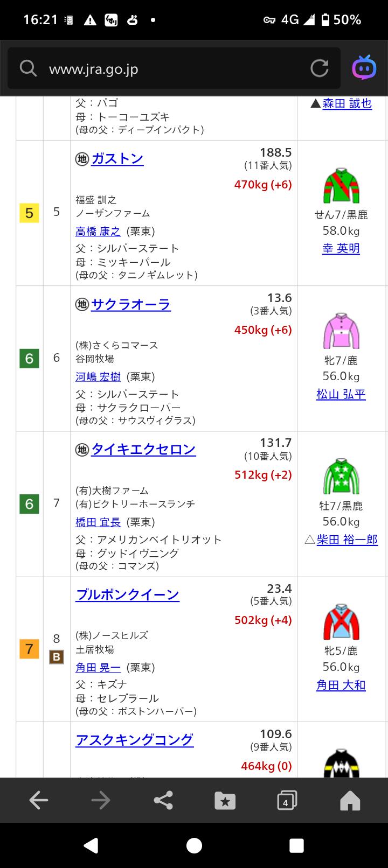Tap the Android back navigation button
388x868 pixels.
tap(91, 845)
